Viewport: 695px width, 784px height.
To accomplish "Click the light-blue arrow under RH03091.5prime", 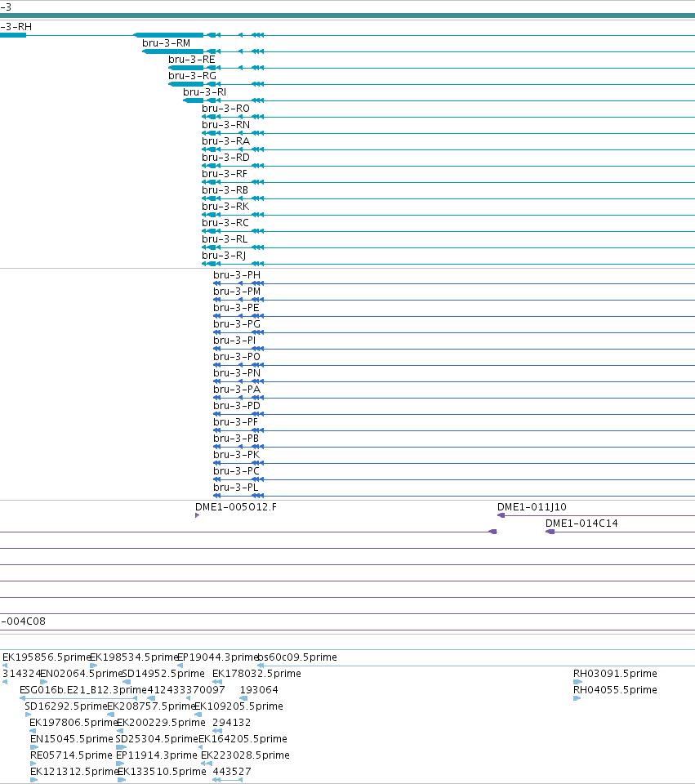I will point(577,681).
